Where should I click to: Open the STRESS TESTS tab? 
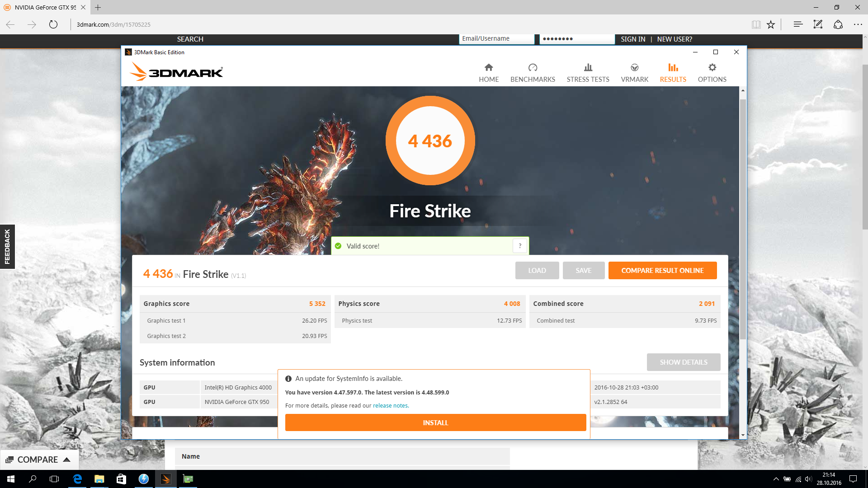coord(588,73)
